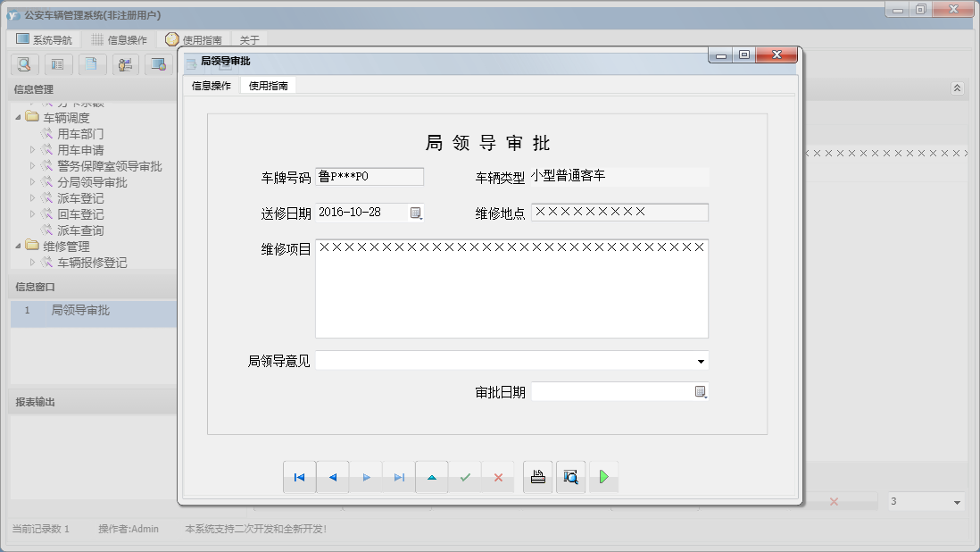Select 用车申请 in the tree
The width and height of the screenshot is (980, 552).
point(80,150)
